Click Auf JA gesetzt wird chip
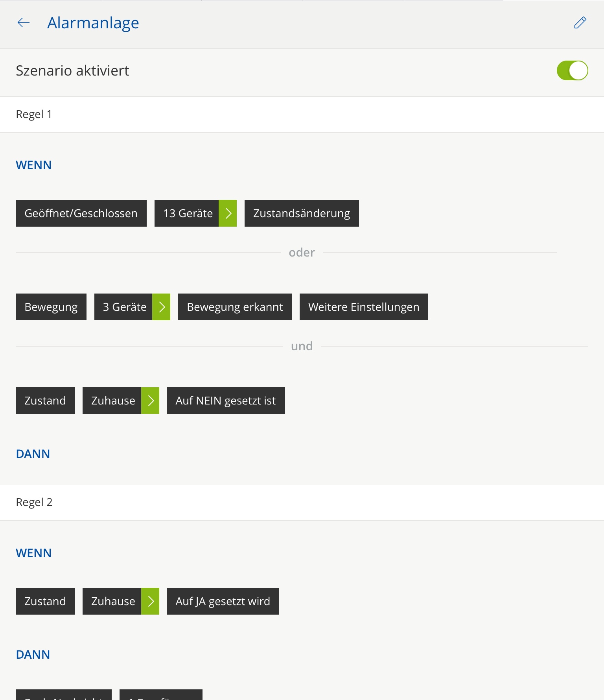 tap(223, 601)
